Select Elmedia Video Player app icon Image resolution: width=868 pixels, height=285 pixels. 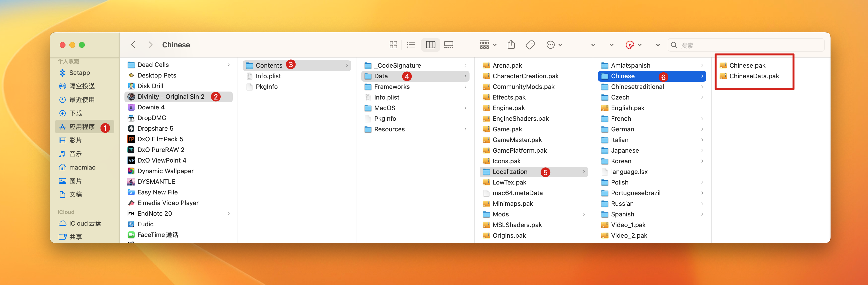click(131, 203)
